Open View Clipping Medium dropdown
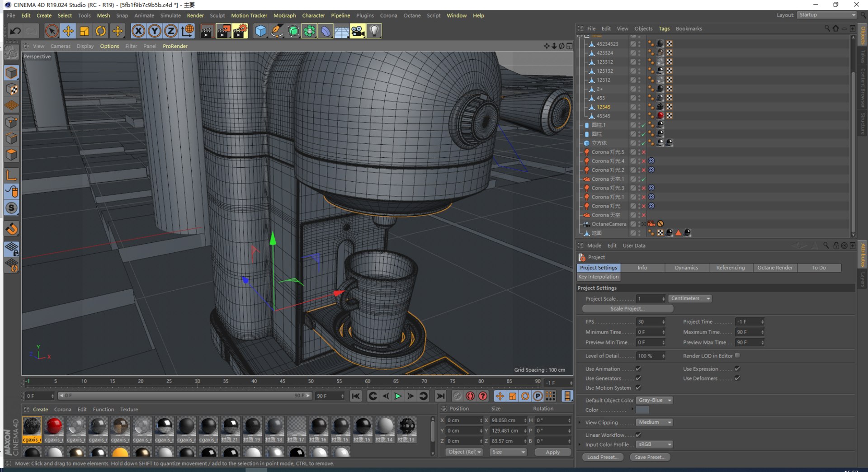 point(654,422)
